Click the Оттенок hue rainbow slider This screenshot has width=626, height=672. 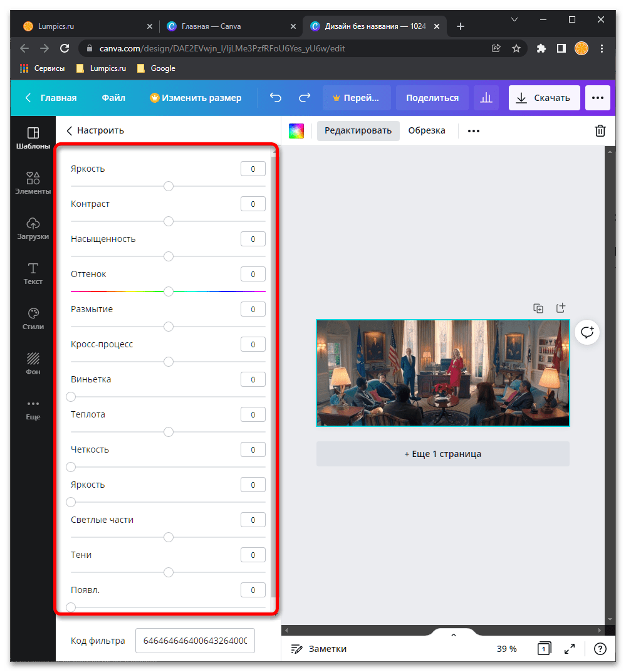[168, 291]
